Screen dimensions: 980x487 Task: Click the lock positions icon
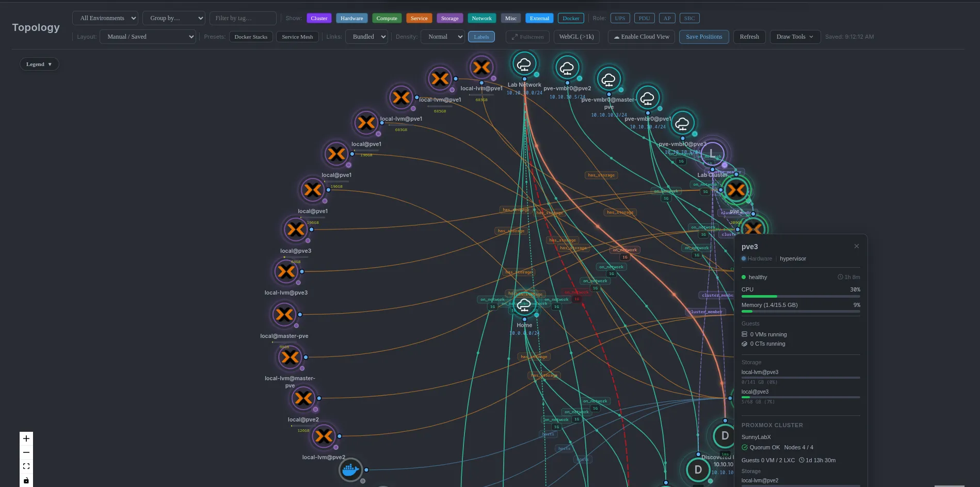point(26,480)
